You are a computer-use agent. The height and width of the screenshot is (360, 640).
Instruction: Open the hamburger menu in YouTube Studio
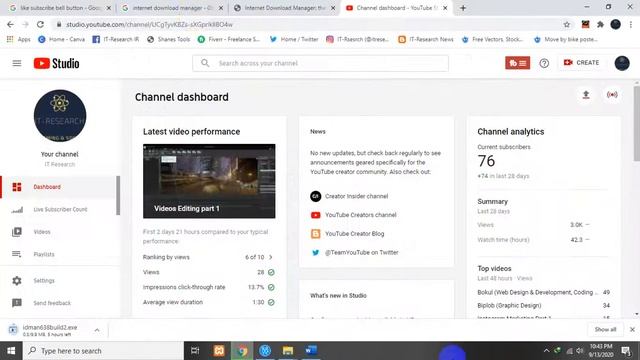pyautogui.click(x=17, y=63)
